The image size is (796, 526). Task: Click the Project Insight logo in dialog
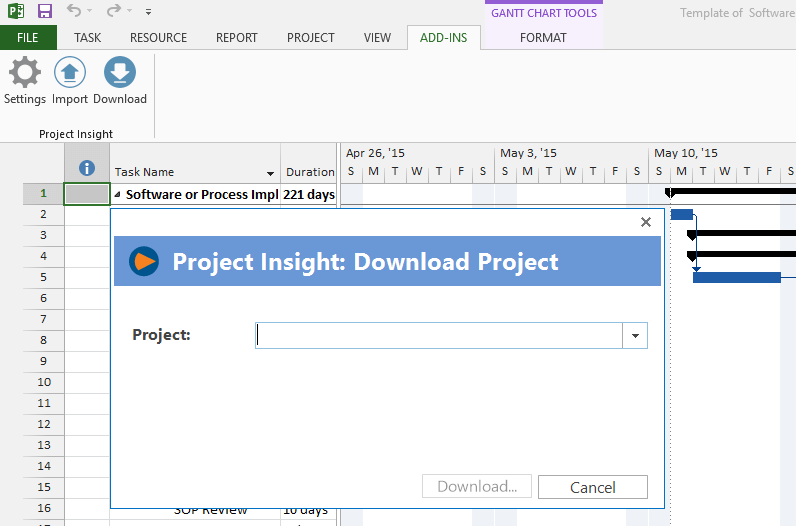144,261
